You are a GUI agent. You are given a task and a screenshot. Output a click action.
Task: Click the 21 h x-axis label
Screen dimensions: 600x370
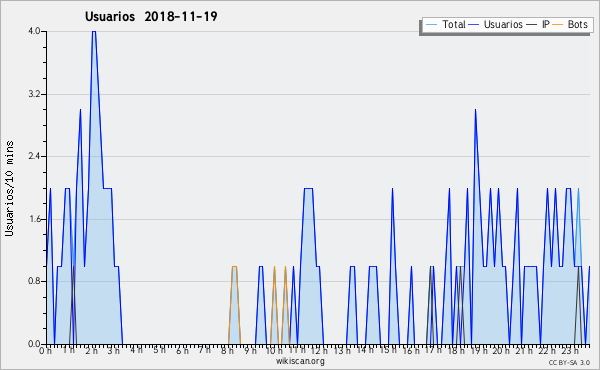coord(524,351)
